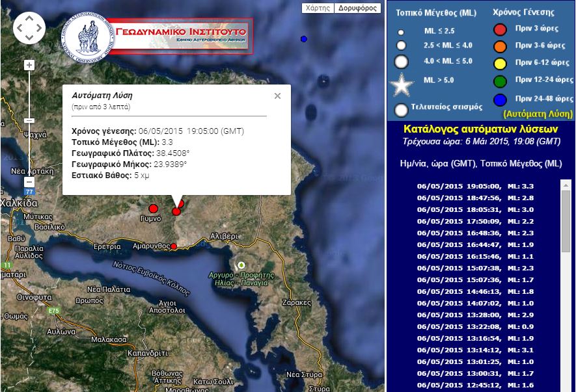Click the red Πριν 3 ώρες legend swatch
The width and height of the screenshot is (576, 392).
click(x=500, y=29)
